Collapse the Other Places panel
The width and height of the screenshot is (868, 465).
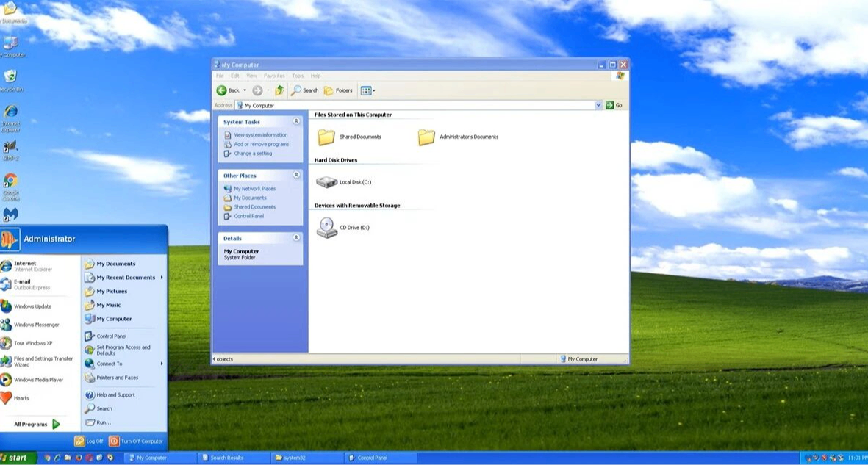296,175
